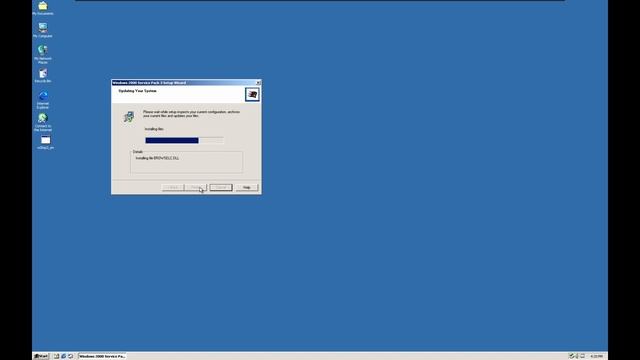
Task: Click the tray icon next to the clock
Action: [582, 356]
